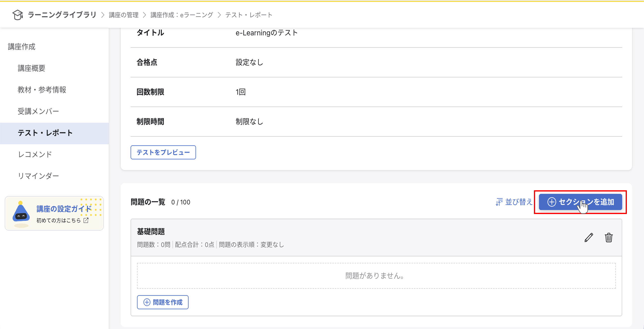Click the trash icon to delete 基礎問題 section

609,238
